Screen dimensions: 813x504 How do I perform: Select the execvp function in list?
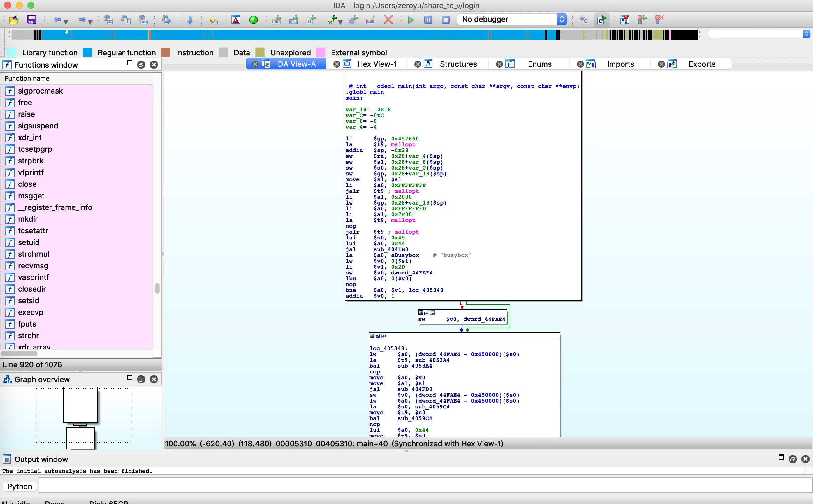click(x=31, y=312)
